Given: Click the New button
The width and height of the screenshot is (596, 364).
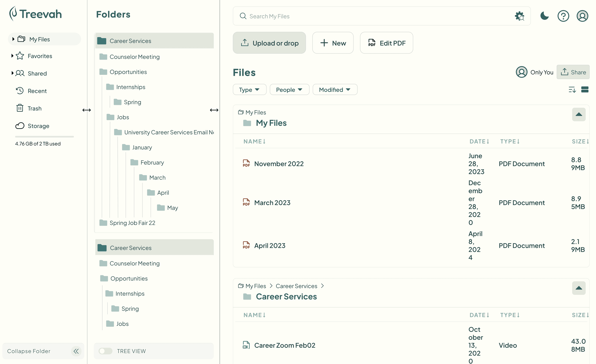Looking at the screenshot, I should 333,43.
